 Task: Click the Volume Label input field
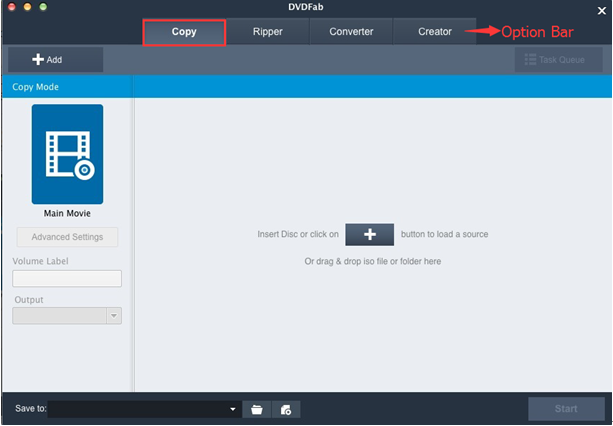tap(67, 279)
